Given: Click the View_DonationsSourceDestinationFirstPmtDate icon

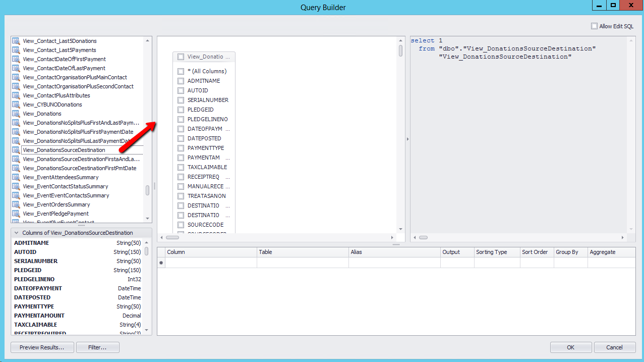Looking at the screenshot, I should (x=16, y=168).
